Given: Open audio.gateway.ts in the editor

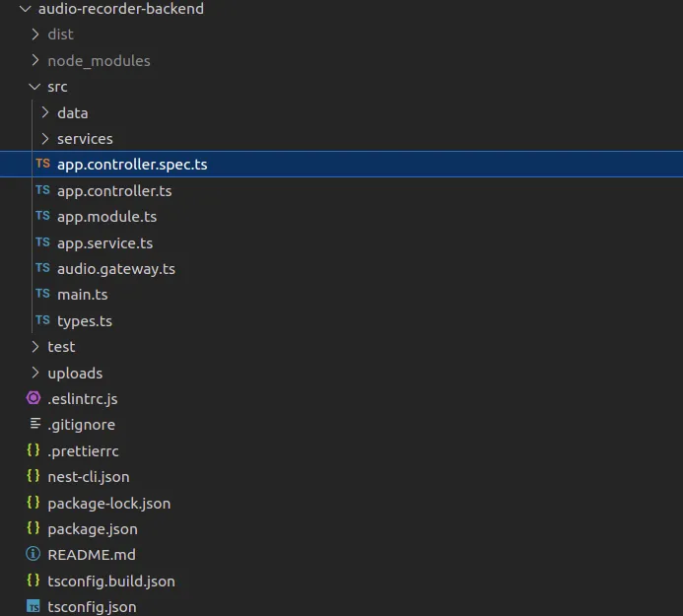Looking at the screenshot, I should (115, 268).
